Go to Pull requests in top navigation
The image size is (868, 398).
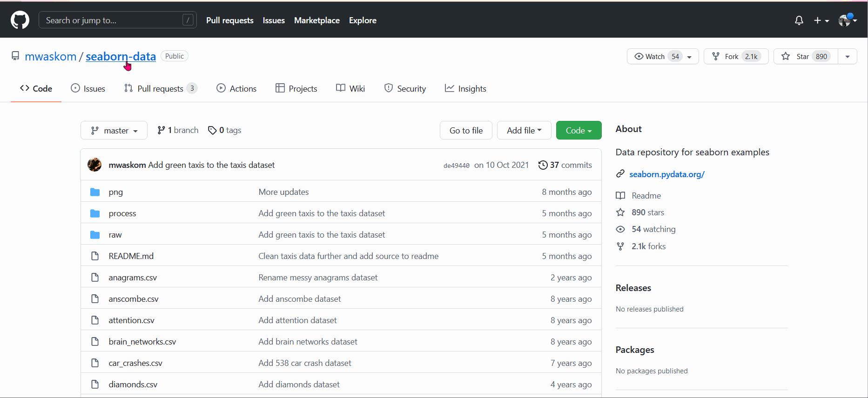click(229, 20)
